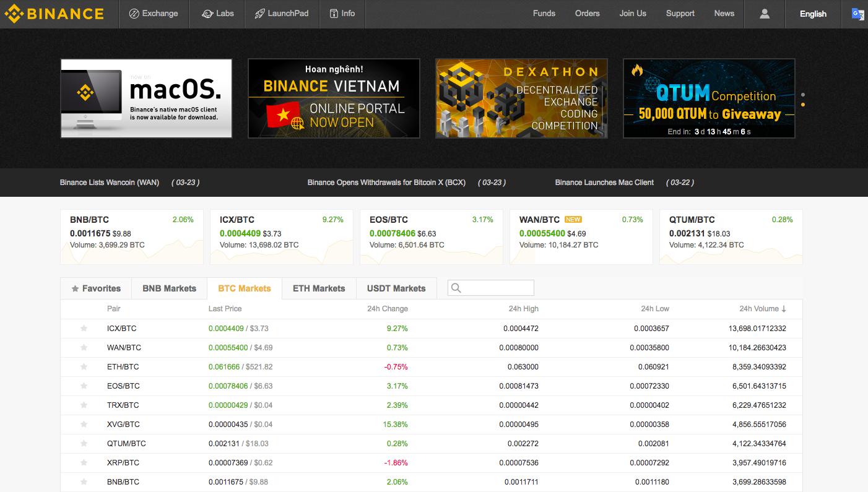Screen dimensions: 868x492
Task: Favorite the EOS/BTC pair star
Action: [84, 386]
